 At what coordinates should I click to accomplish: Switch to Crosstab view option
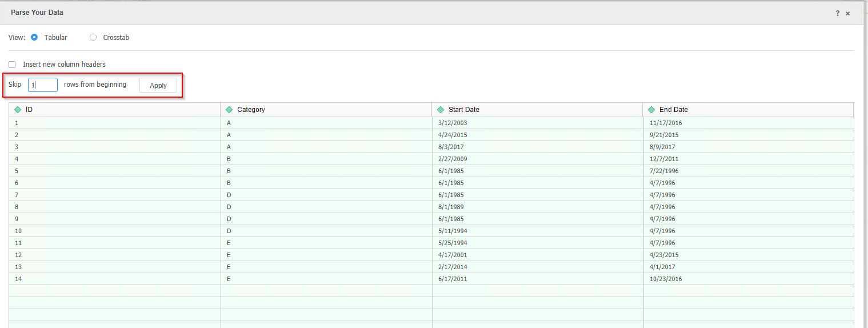(93, 38)
